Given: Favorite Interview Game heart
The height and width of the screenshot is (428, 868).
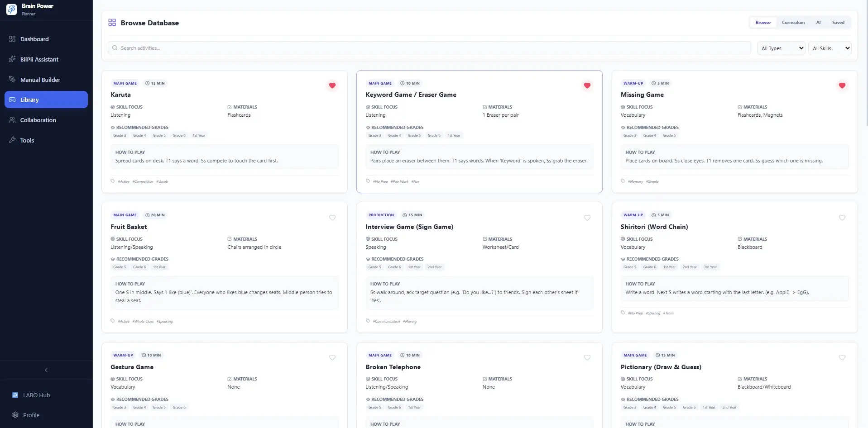Looking at the screenshot, I should [587, 218].
